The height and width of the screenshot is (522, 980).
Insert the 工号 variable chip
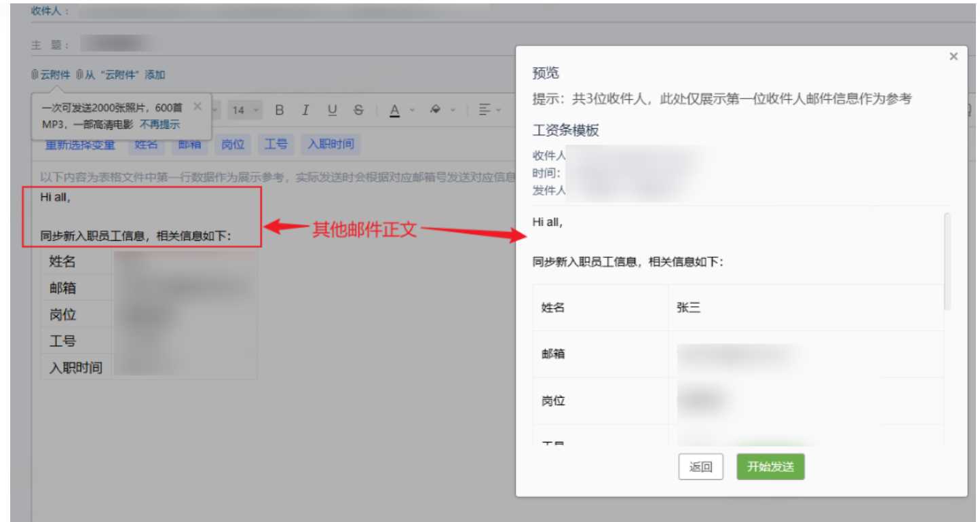pyautogui.click(x=276, y=144)
